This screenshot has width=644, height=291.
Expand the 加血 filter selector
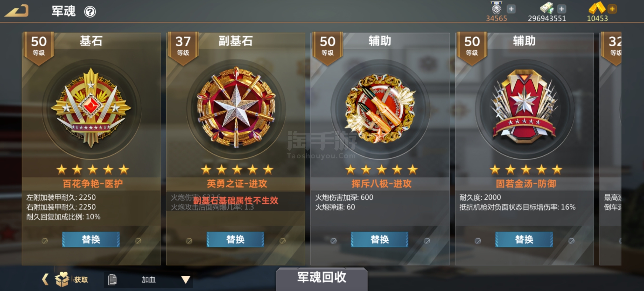(x=148, y=280)
